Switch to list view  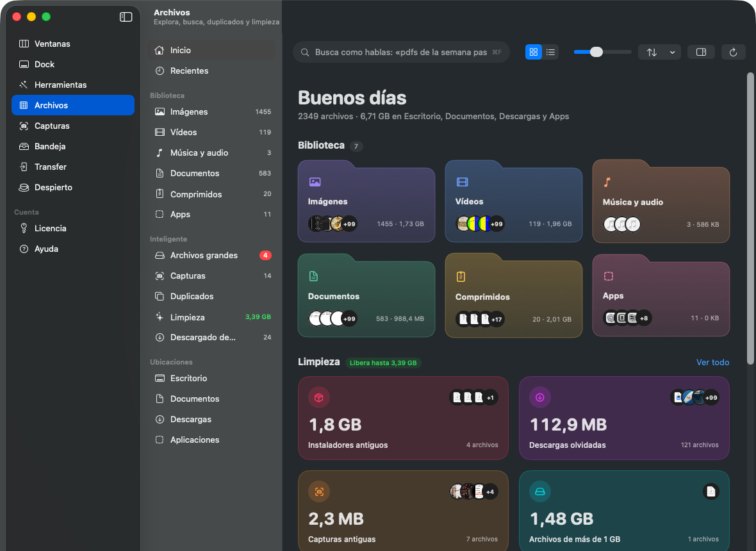coord(550,52)
